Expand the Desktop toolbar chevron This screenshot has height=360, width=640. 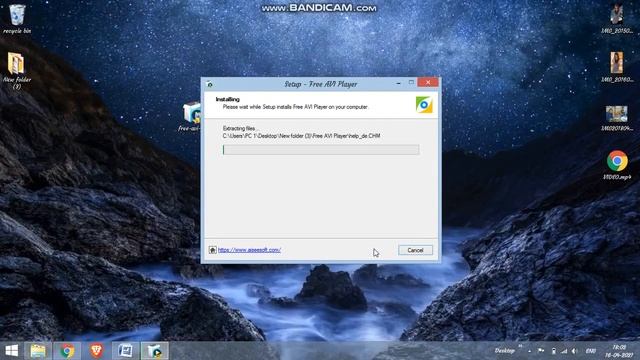[520, 346]
